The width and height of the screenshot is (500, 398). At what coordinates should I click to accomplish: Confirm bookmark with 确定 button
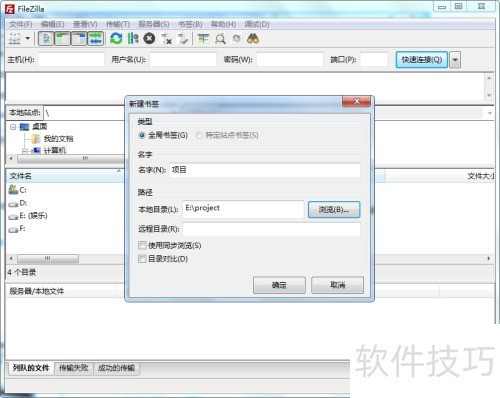point(279,285)
